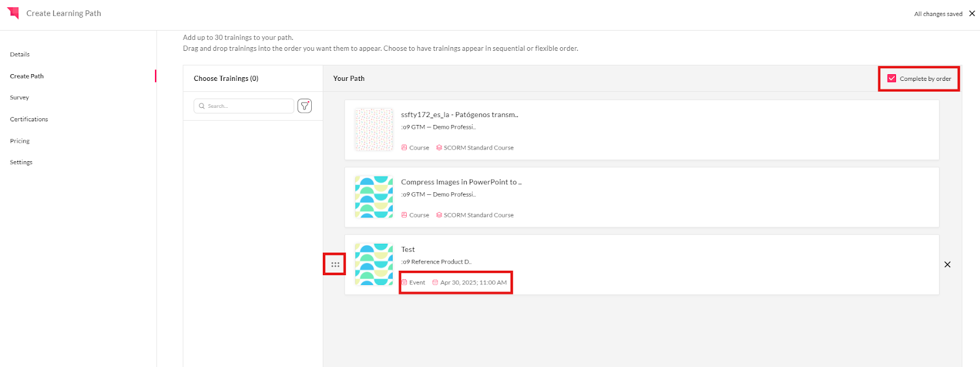The height and width of the screenshot is (367, 980).
Task: Click the Test event thumbnail
Action: click(x=374, y=264)
